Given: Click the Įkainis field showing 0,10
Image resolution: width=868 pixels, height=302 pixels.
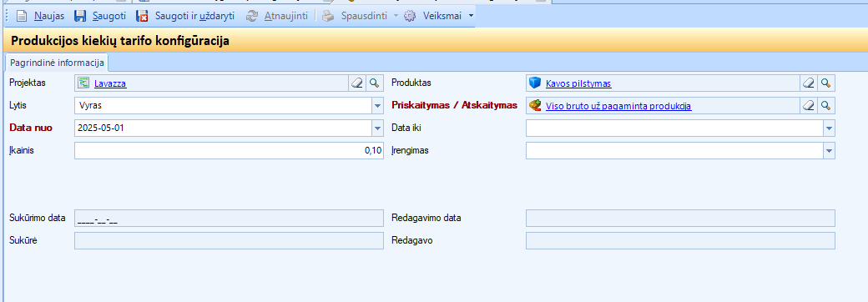Looking at the screenshot, I should click(229, 150).
